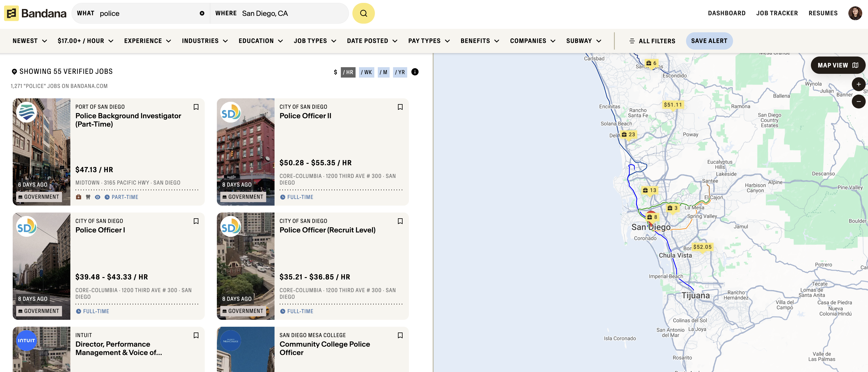Zoom out on the map
Viewport: 868px width, 372px height.
click(858, 102)
